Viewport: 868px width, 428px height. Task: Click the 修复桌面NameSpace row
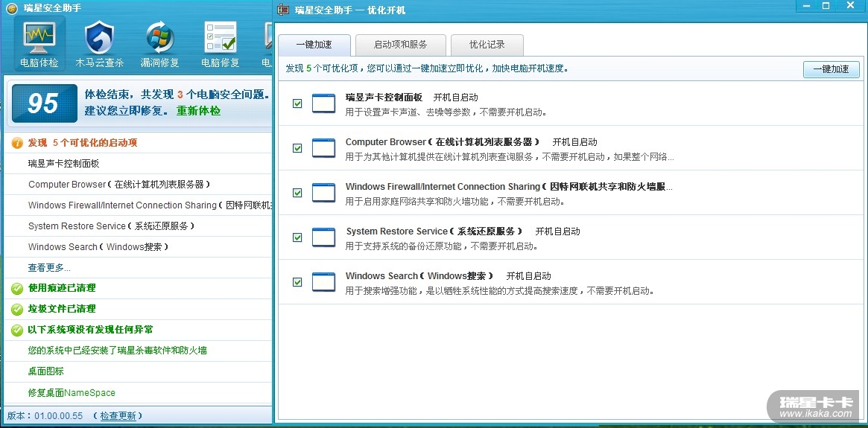tap(137, 392)
